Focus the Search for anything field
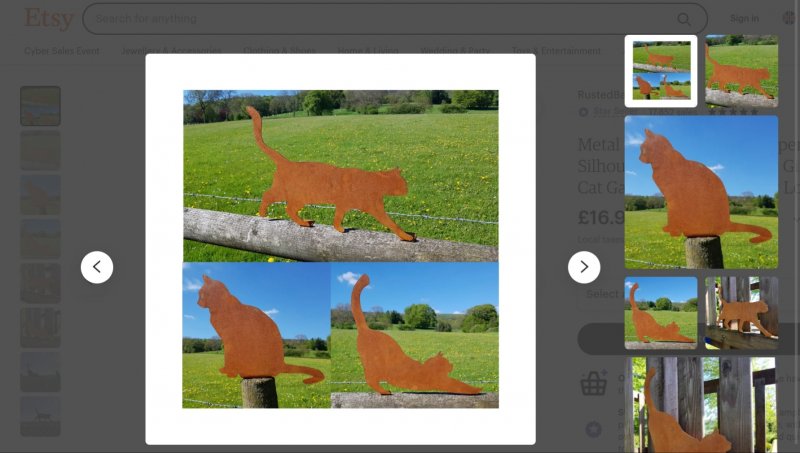 (380, 19)
